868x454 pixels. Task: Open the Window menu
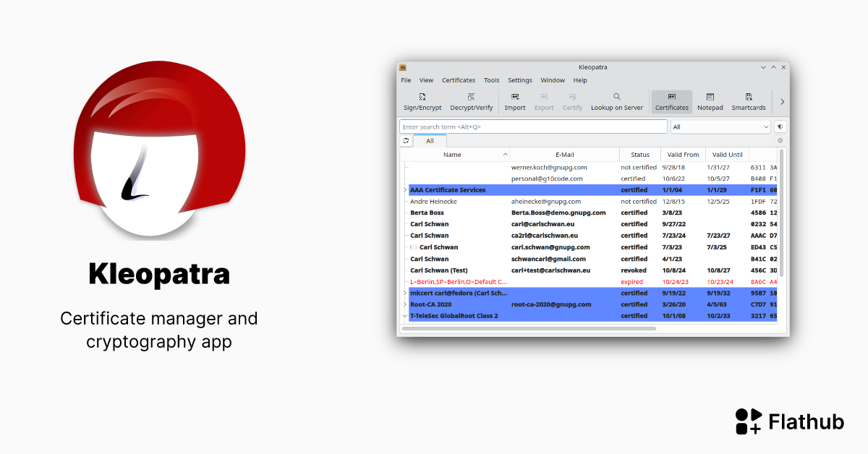pyautogui.click(x=553, y=80)
